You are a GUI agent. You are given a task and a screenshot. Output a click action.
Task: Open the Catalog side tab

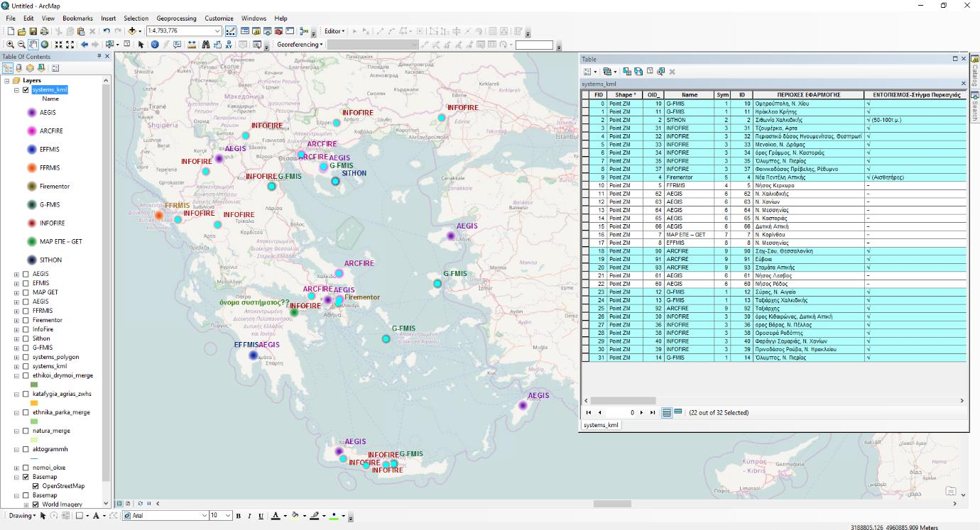[974, 72]
